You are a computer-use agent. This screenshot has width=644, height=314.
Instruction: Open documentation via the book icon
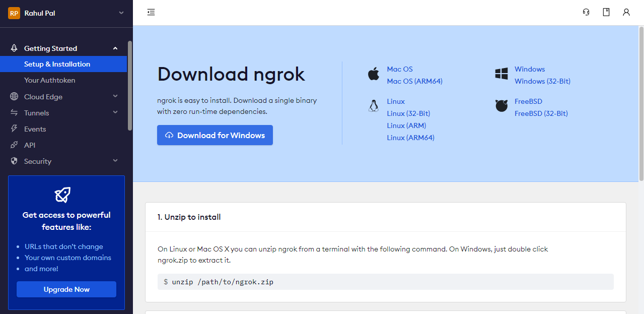[606, 12]
